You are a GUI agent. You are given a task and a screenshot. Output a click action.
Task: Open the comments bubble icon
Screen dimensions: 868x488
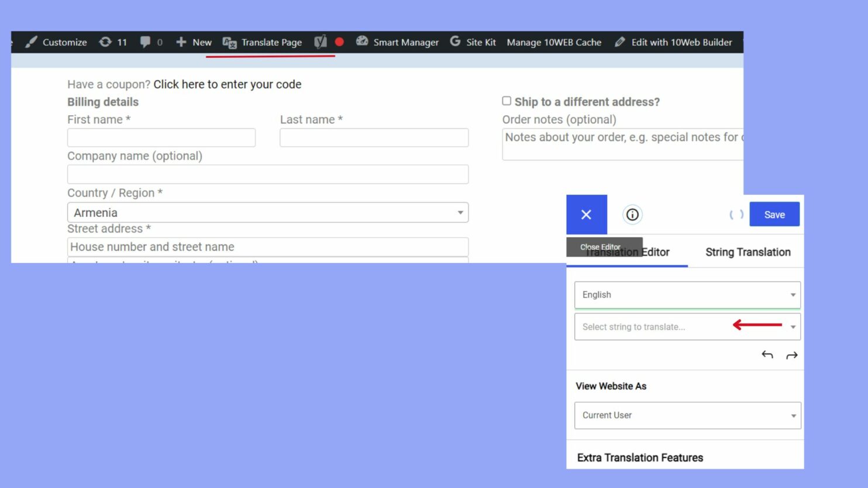146,42
